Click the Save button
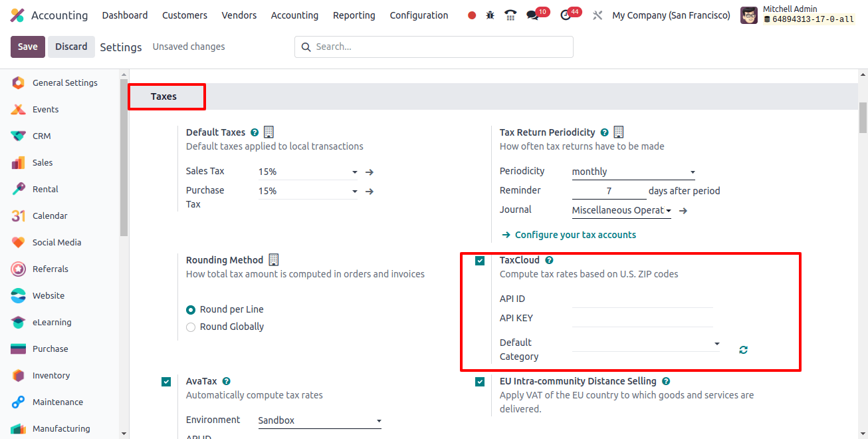 pyautogui.click(x=28, y=47)
